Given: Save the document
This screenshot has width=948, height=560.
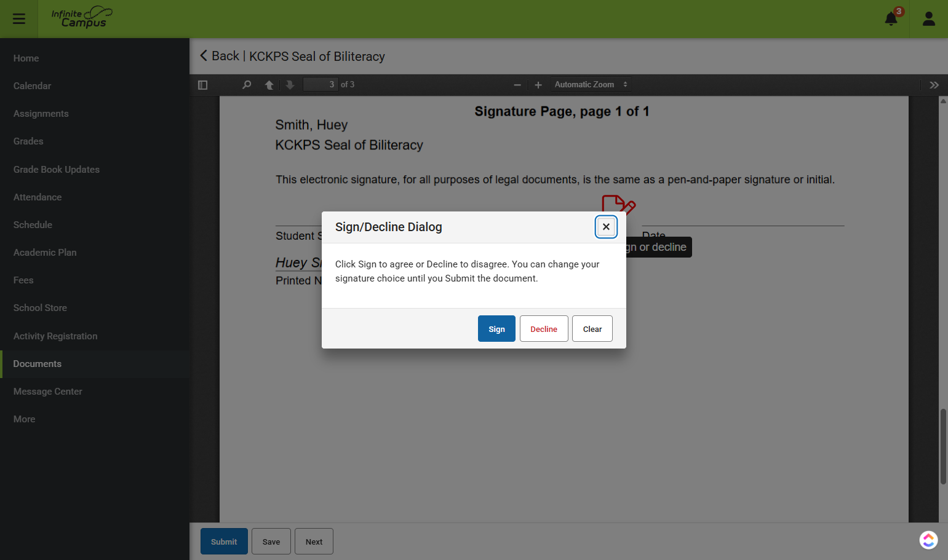Looking at the screenshot, I should pyautogui.click(x=271, y=542).
